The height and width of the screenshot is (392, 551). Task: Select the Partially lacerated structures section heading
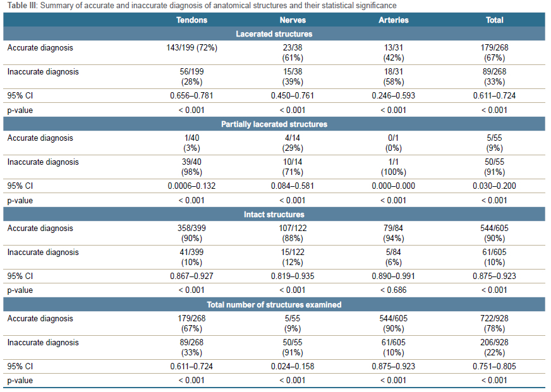click(x=274, y=124)
